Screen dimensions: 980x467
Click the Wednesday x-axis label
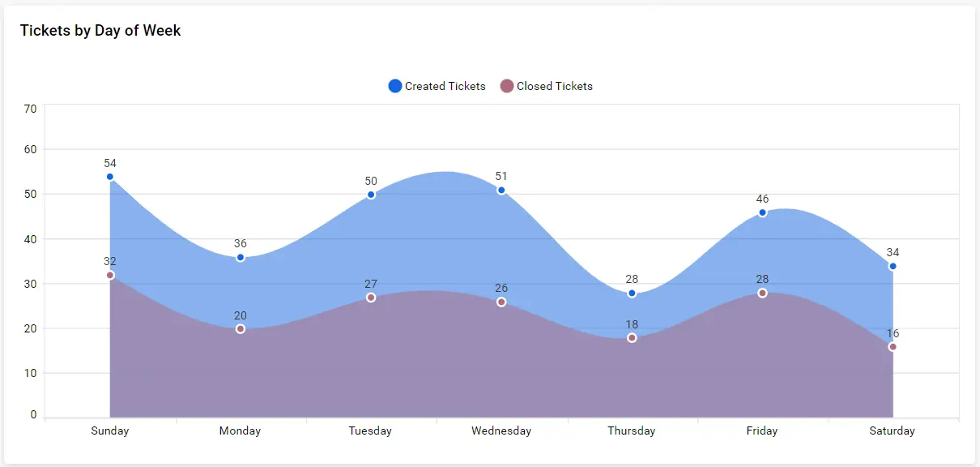coord(501,431)
